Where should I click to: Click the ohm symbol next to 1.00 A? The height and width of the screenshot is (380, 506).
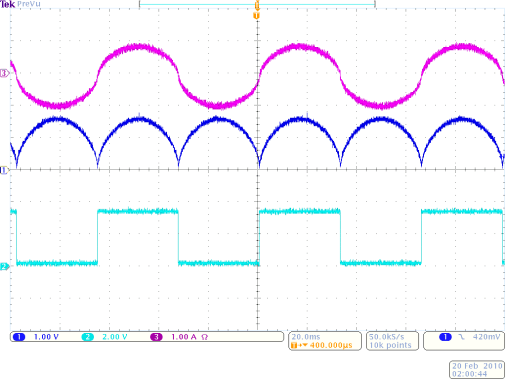pyautogui.click(x=205, y=337)
